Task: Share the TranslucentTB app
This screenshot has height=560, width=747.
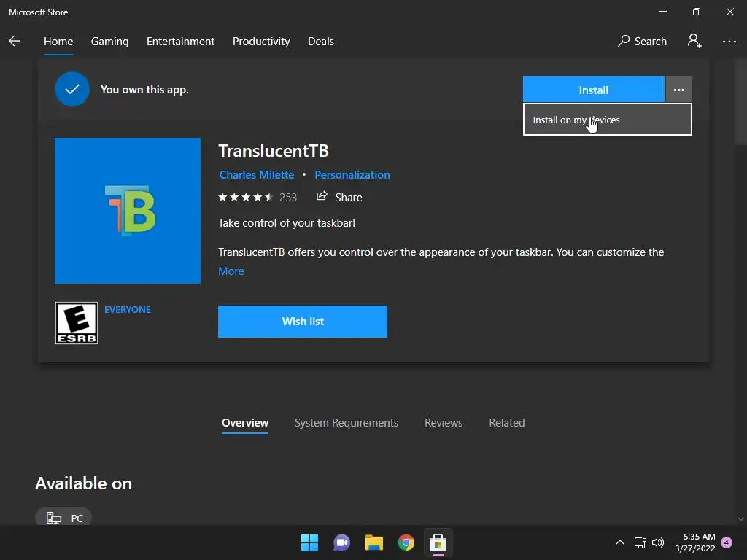Action: (x=339, y=197)
